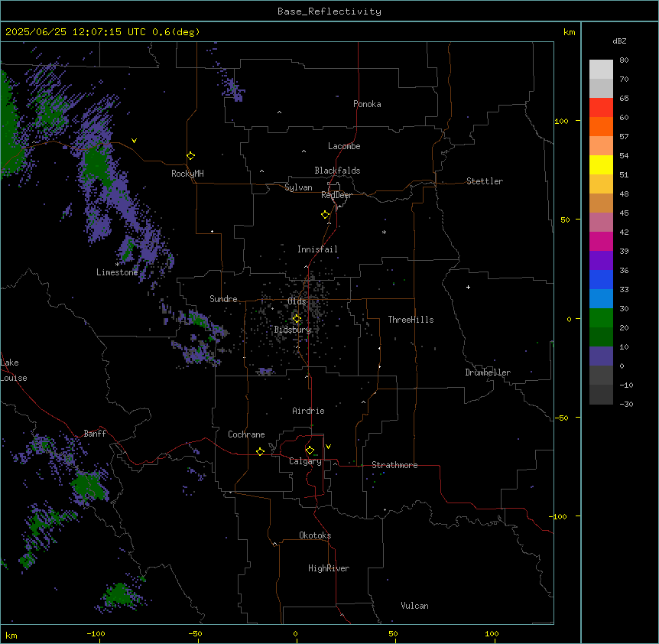Click the yellow diamond marker below RedDeer
Image resolution: width=659 pixels, height=644 pixels.
click(x=325, y=215)
